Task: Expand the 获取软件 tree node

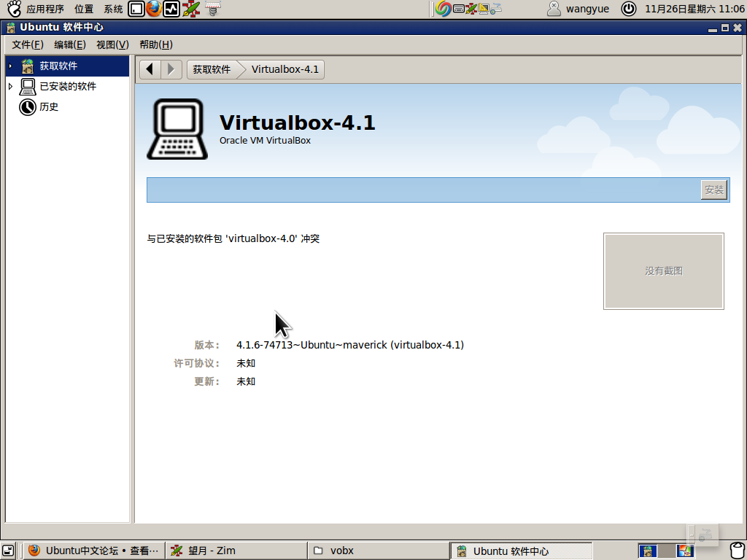Action: (x=10, y=66)
